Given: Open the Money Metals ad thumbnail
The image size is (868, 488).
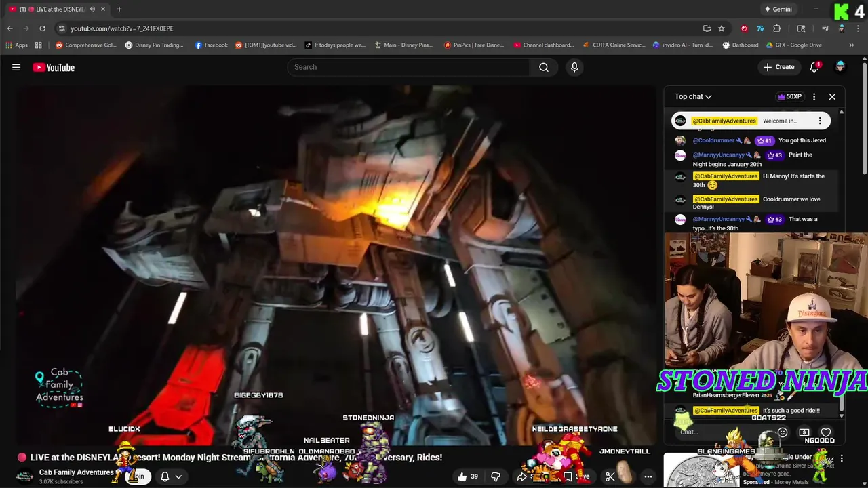Looking at the screenshot, I should 701,470.
